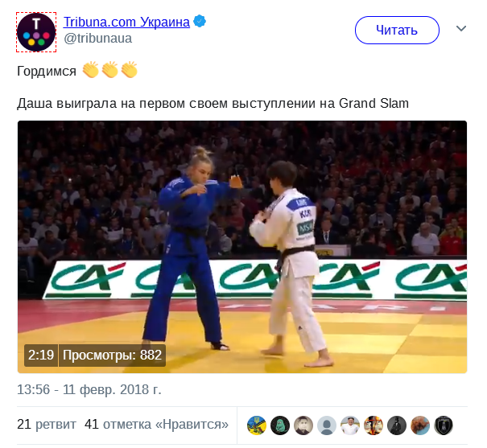Open the sepia portrait avatar in likes

click(x=303, y=425)
